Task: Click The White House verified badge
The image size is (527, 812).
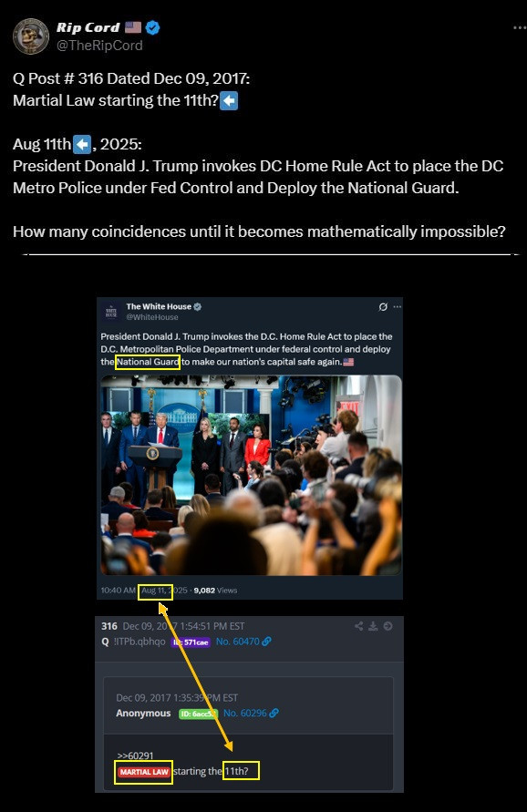Action: (198, 306)
